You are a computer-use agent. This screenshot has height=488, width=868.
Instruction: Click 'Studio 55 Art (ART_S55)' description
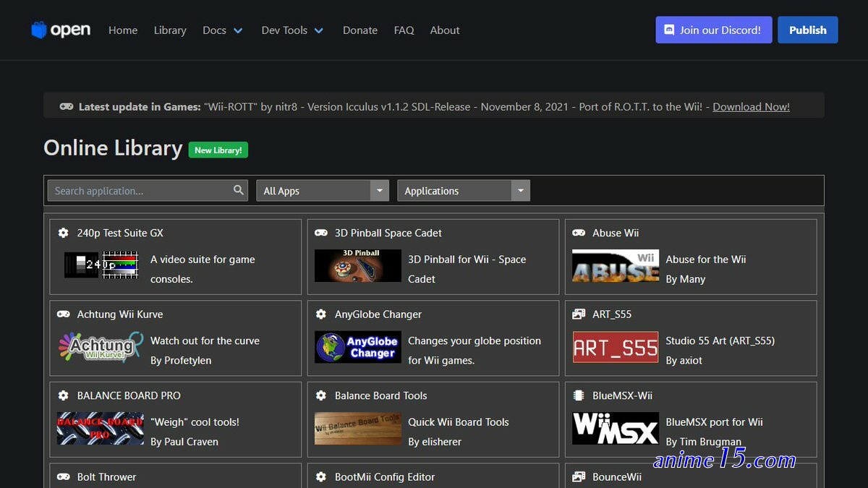point(720,341)
